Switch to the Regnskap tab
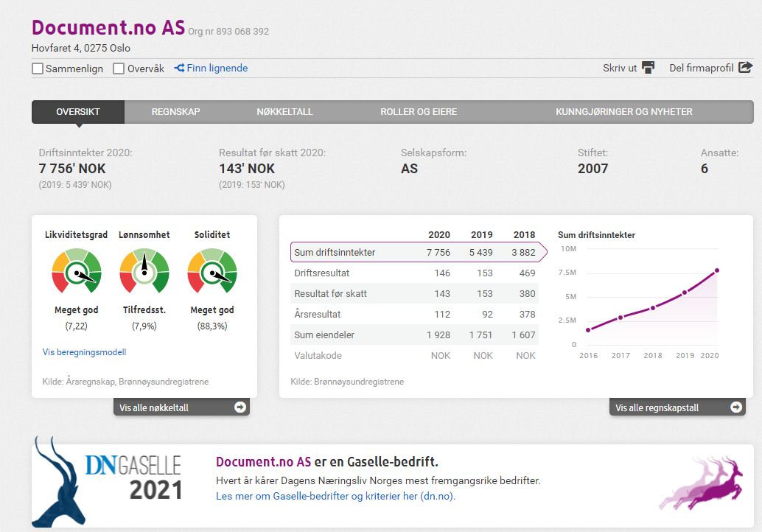The width and height of the screenshot is (762, 532). click(x=175, y=112)
